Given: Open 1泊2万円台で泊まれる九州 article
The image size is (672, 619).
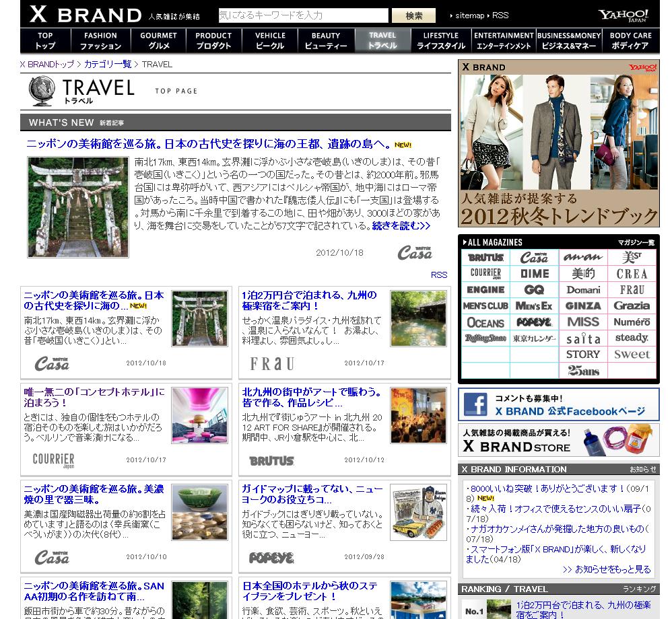Looking at the screenshot, I should tap(310, 300).
